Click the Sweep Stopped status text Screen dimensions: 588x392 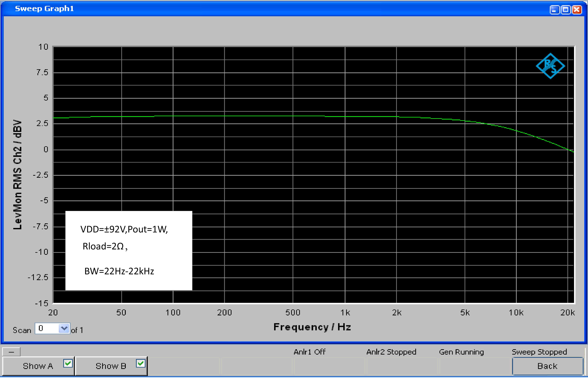click(539, 352)
